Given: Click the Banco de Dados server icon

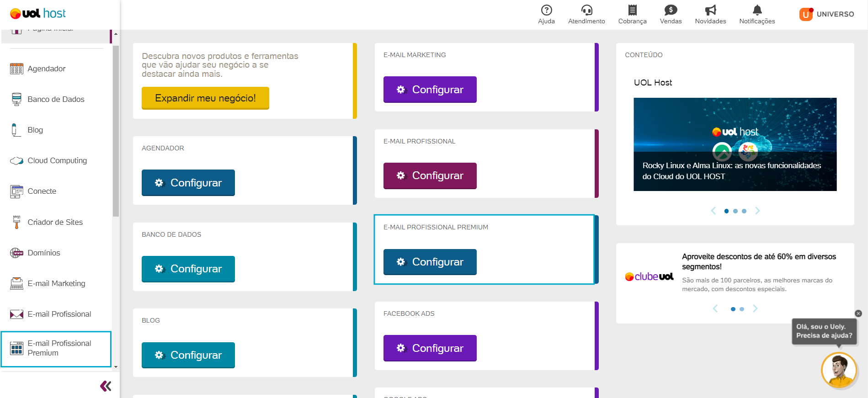Looking at the screenshot, I should (x=16, y=99).
